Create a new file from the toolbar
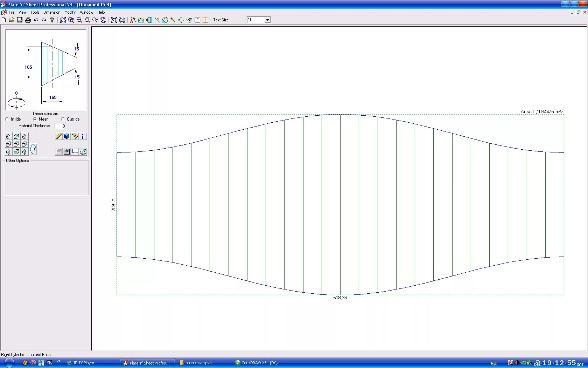 (x=3, y=20)
